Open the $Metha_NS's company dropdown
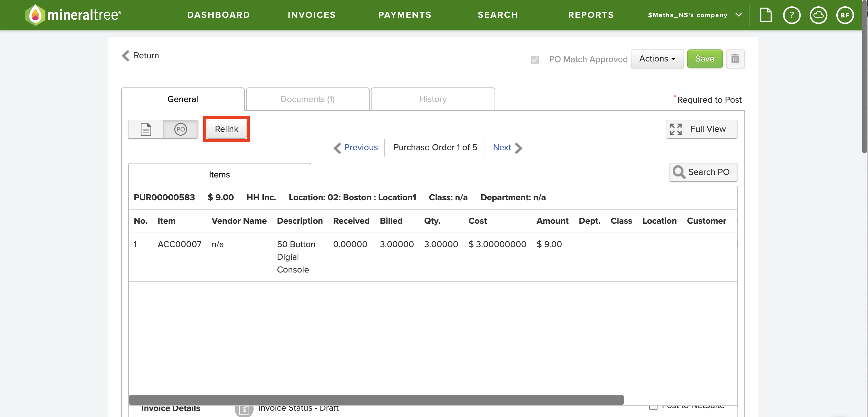 click(694, 15)
